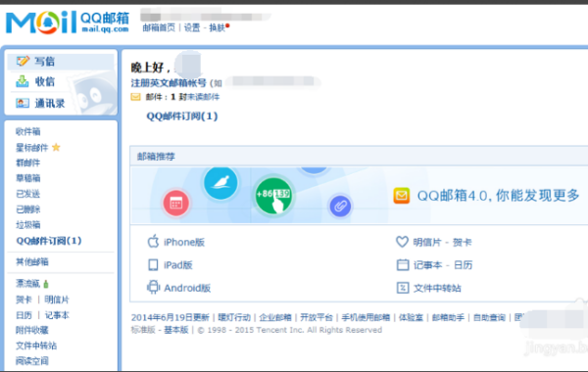Open 贺卡 in the 邮箱推荐 panel

[462, 243]
